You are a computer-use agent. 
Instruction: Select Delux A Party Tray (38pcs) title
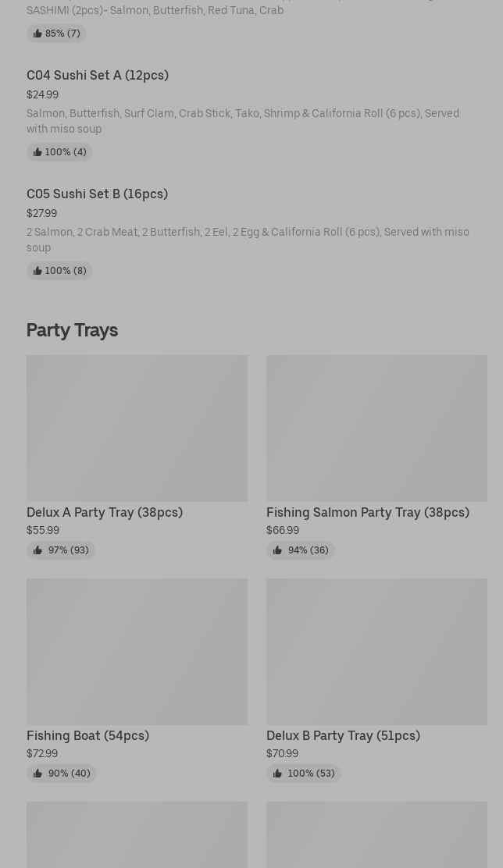105,512
